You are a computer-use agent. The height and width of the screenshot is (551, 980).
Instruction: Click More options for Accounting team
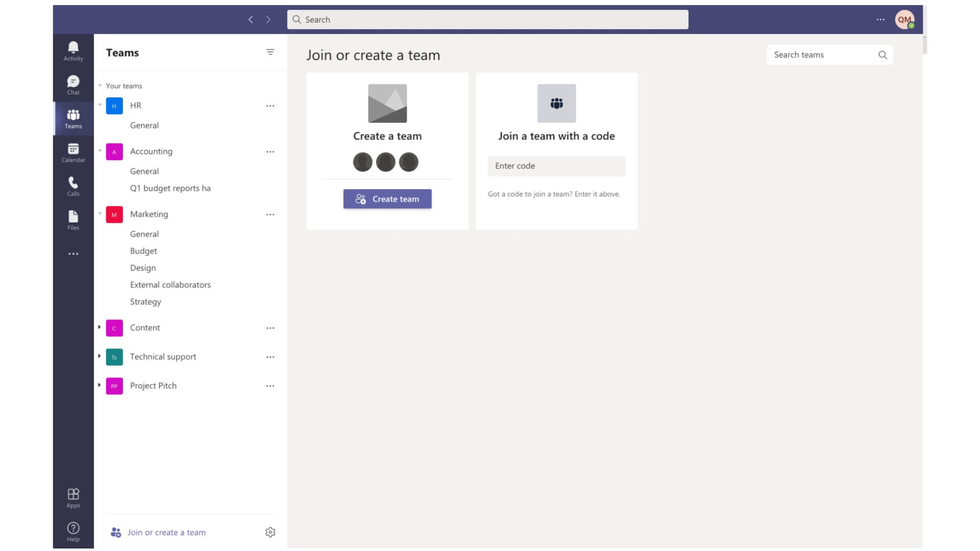tap(270, 152)
